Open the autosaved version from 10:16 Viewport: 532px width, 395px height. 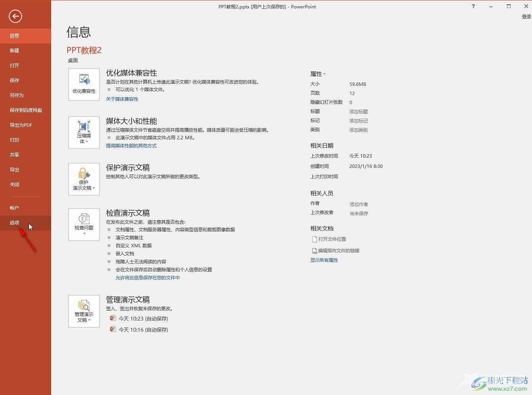139,330
